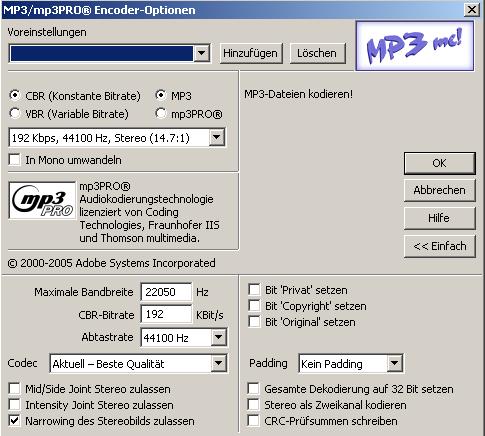
Task: Check Stereo als Zweikanal kodieren
Action: tap(253, 405)
